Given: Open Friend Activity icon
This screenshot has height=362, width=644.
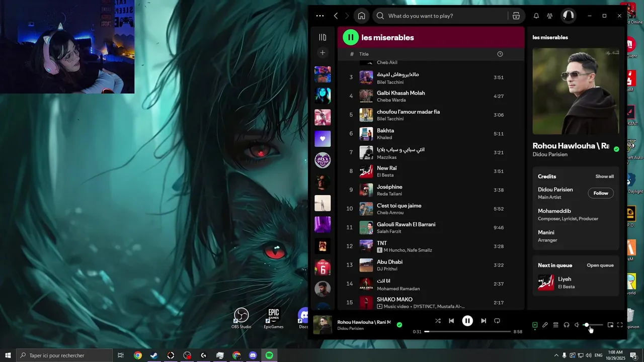Looking at the screenshot, I should (549, 16).
